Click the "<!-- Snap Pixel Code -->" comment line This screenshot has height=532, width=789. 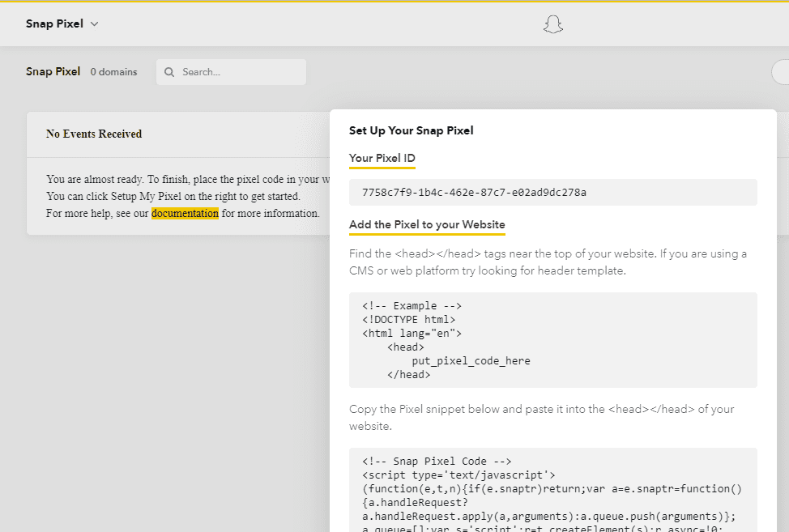tap(437, 461)
